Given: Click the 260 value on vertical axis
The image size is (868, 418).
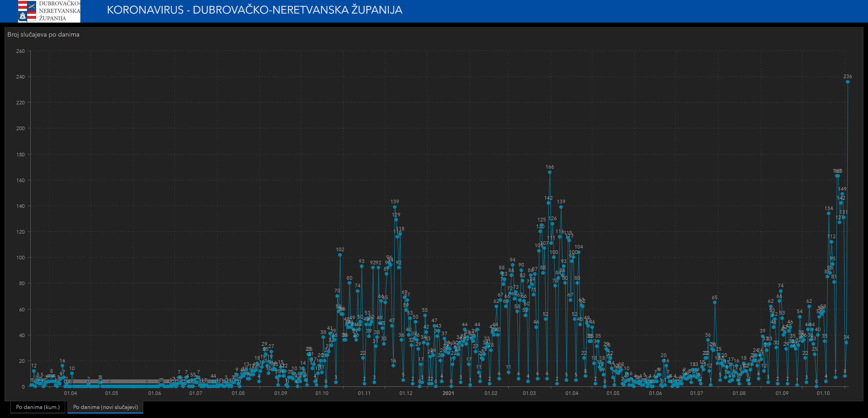Looking at the screenshot, I should [20, 51].
